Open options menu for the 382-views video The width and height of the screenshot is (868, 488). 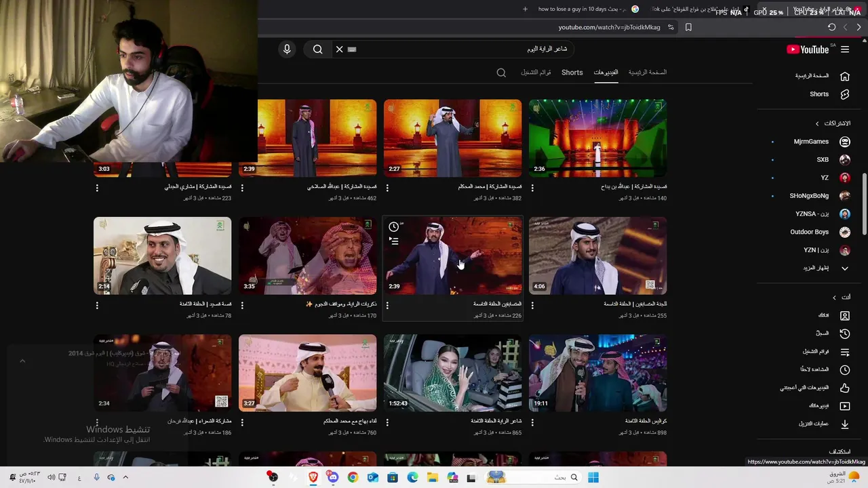tap(387, 188)
